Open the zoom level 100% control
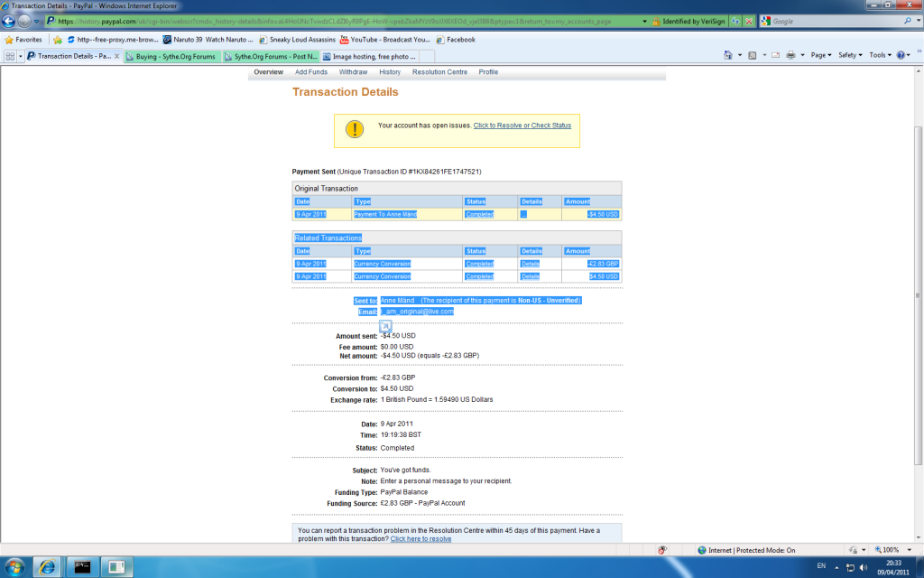Image resolution: width=924 pixels, height=578 pixels. coord(886,550)
